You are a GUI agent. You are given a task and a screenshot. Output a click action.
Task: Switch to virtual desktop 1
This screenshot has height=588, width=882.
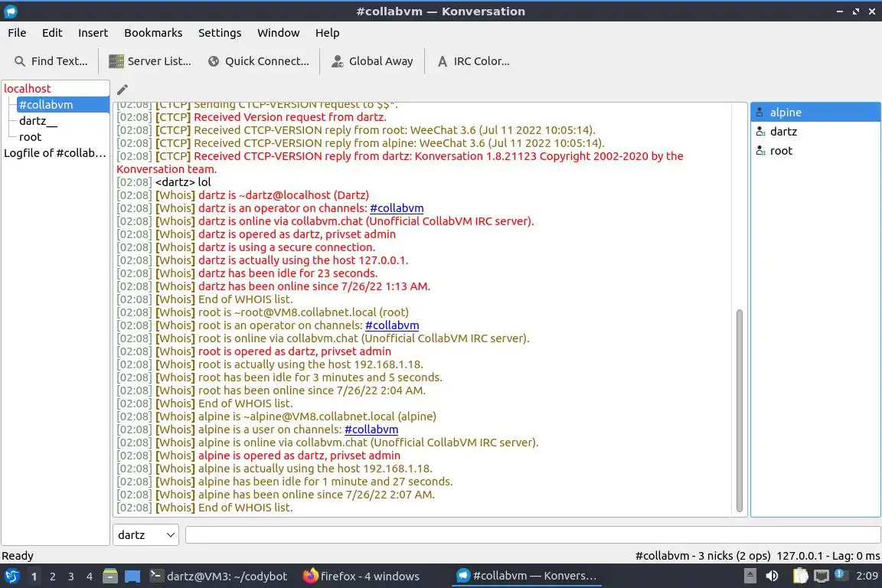[34, 577]
